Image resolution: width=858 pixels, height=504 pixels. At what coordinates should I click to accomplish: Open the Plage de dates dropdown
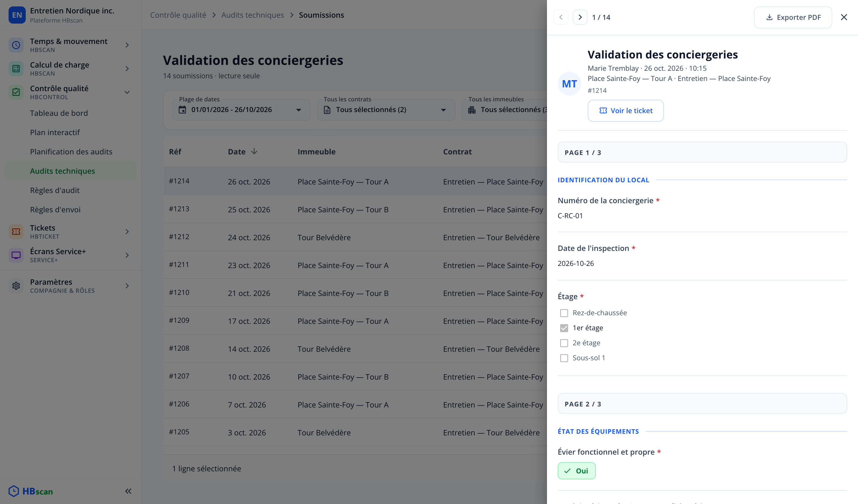click(x=241, y=110)
